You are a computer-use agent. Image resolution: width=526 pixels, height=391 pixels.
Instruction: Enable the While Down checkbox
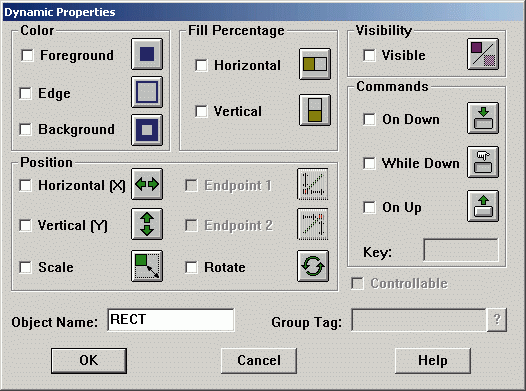click(x=369, y=163)
